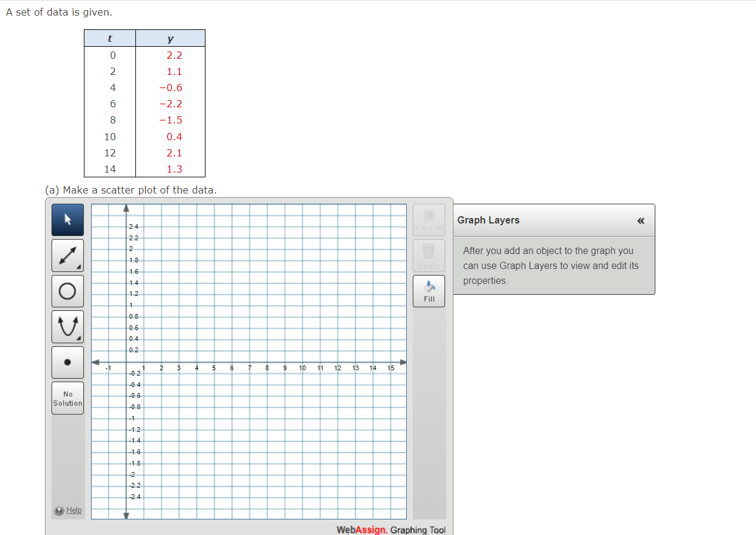
Task: Open the Help link
Action: [73, 510]
